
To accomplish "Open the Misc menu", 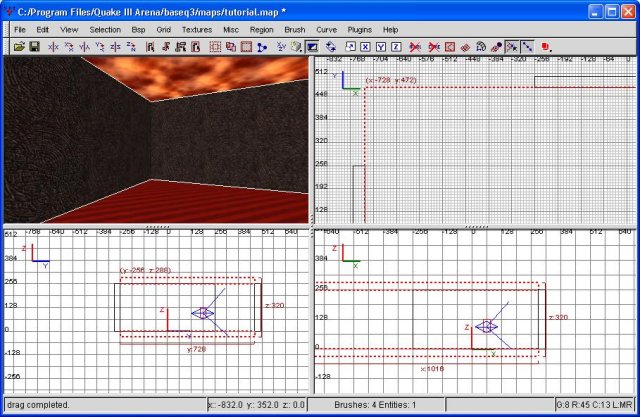I will [231, 30].
